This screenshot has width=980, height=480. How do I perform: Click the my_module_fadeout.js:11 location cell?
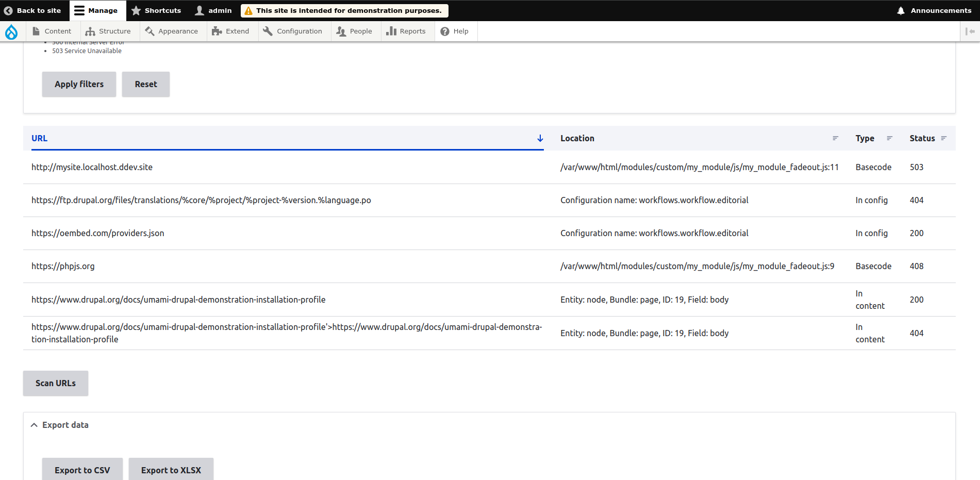tap(700, 167)
